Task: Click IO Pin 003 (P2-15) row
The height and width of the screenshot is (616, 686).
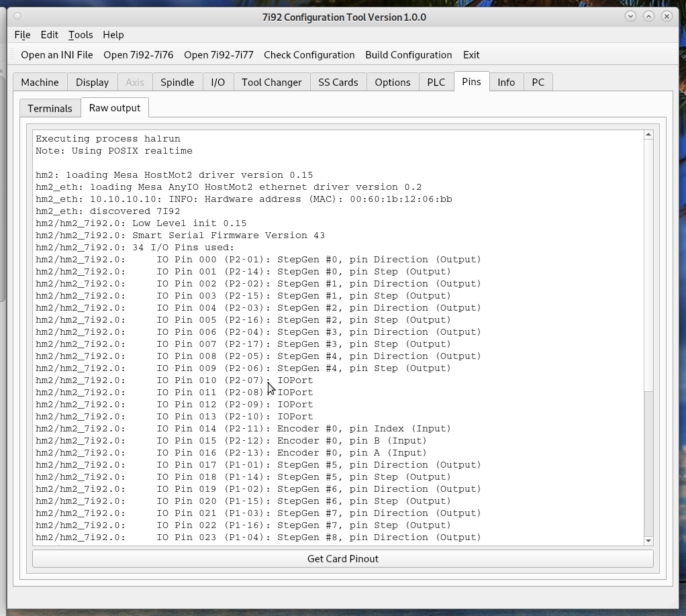Action: pyautogui.click(x=243, y=296)
